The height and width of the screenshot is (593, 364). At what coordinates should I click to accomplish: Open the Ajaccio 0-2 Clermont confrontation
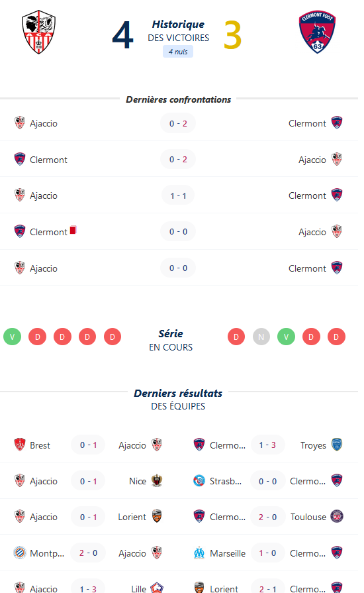click(x=178, y=123)
